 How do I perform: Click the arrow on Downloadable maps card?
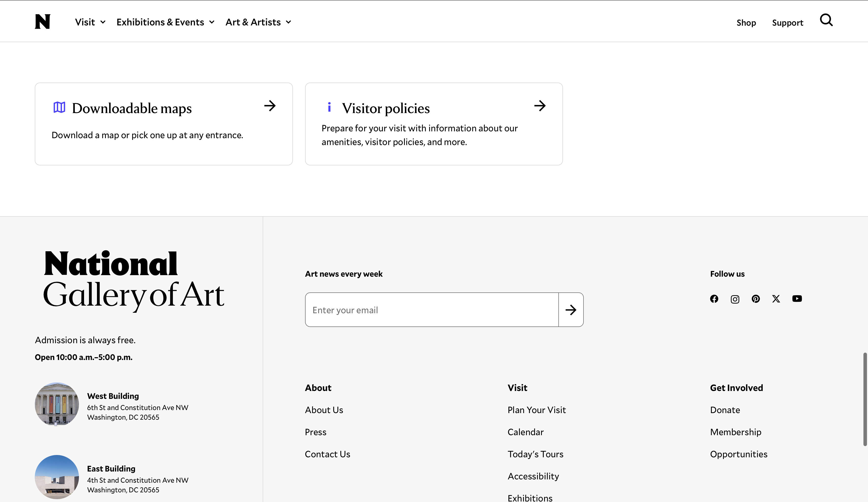coord(270,105)
